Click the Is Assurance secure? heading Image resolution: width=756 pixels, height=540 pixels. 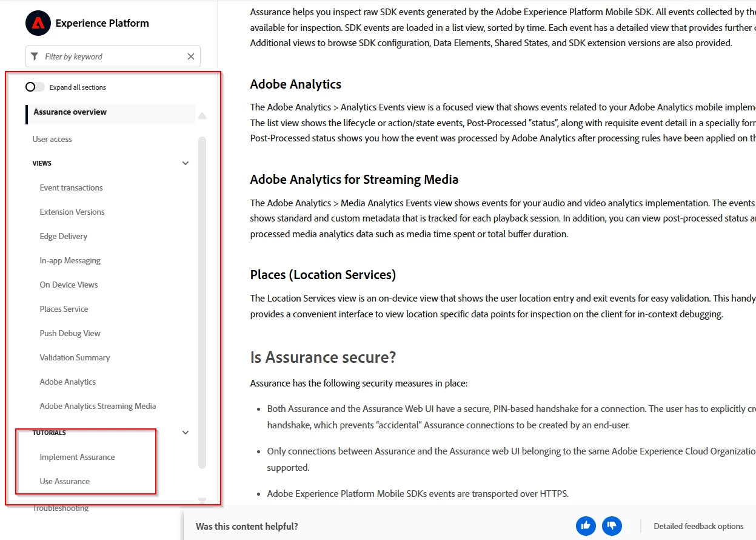(x=323, y=357)
